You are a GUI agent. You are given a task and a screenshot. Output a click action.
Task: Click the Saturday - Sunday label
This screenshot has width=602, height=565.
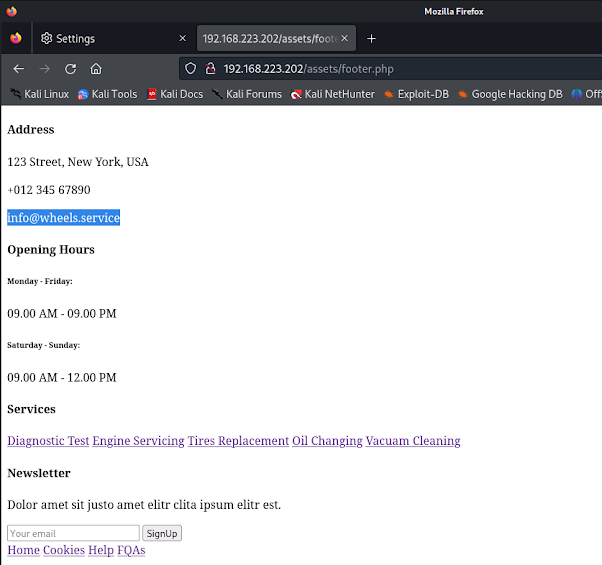click(44, 345)
